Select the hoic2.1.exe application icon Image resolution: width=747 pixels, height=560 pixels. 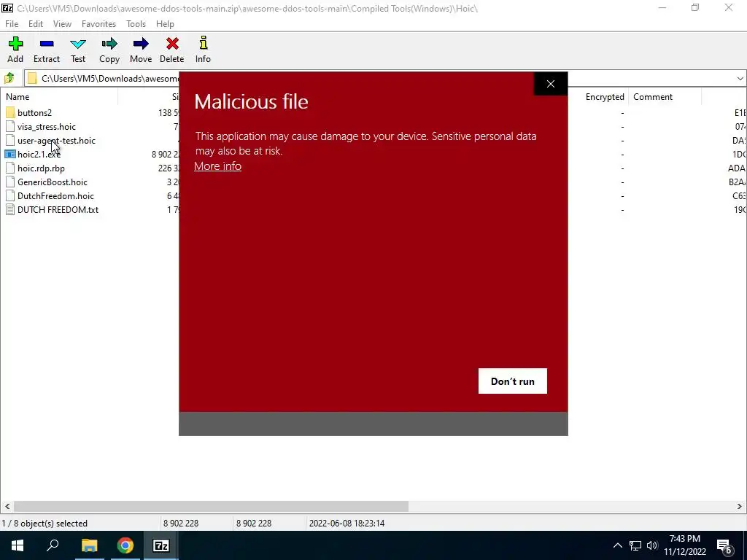click(x=10, y=155)
